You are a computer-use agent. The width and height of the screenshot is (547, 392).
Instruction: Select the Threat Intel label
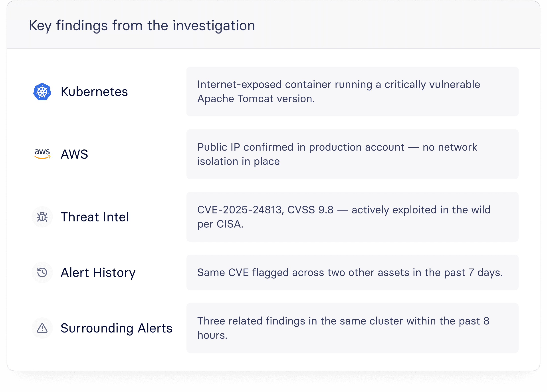pos(95,217)
